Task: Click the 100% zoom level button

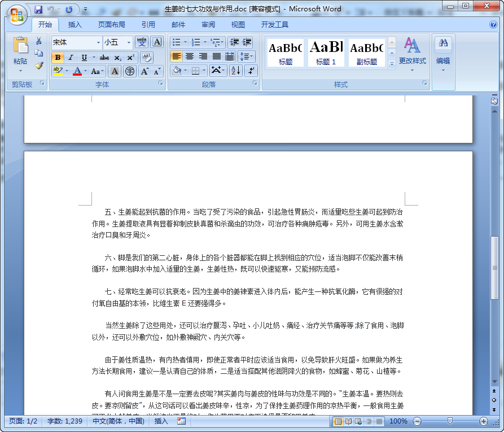Action: coord(398,421)
